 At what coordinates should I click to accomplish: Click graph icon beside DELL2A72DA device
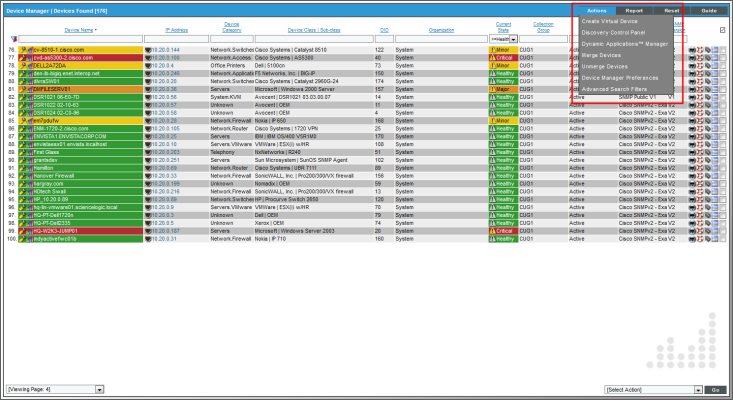coord(30,66)
